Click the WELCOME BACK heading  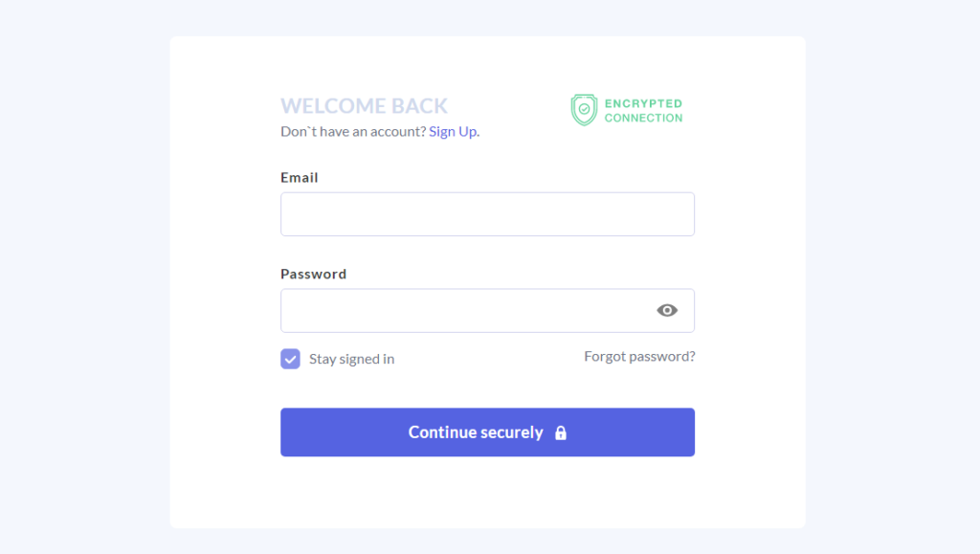[364, 105]
